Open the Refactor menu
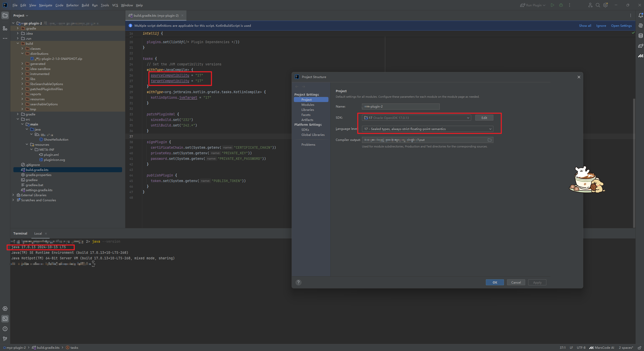The height and width of the screenshot is (351, 644). click(x=72, y=5)
